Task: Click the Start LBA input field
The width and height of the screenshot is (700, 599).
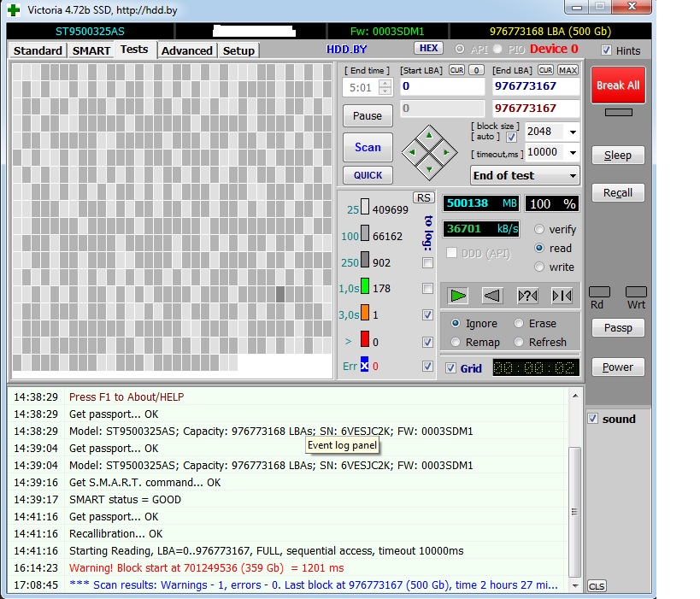Action: pos(443,86)
